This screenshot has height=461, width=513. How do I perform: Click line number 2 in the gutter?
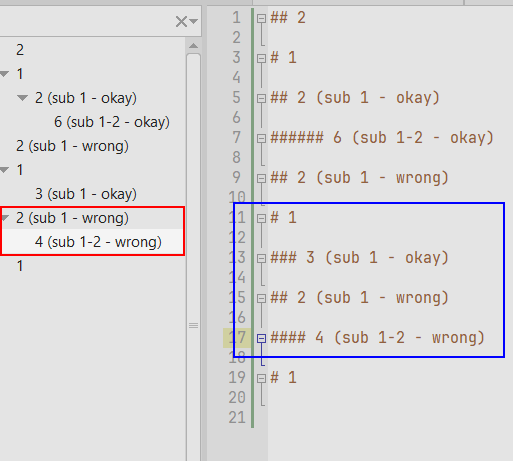237,38
